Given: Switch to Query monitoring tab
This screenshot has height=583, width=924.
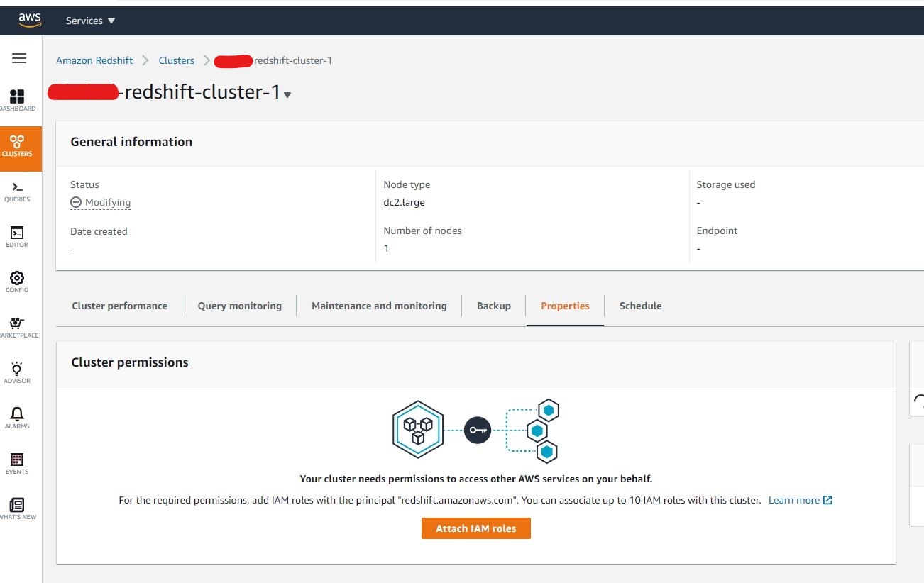Looking at the screenshot, I should [240, 306].
